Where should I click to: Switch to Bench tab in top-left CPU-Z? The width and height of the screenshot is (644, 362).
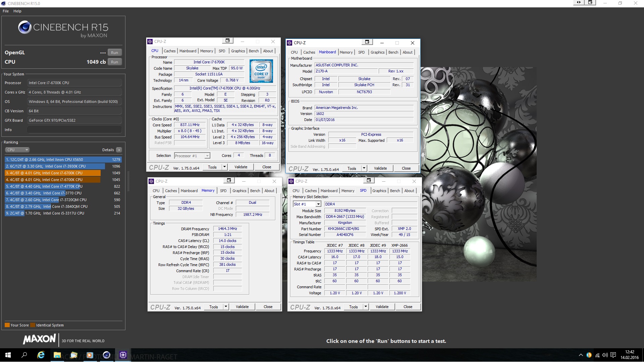click(x=254, y=51)
